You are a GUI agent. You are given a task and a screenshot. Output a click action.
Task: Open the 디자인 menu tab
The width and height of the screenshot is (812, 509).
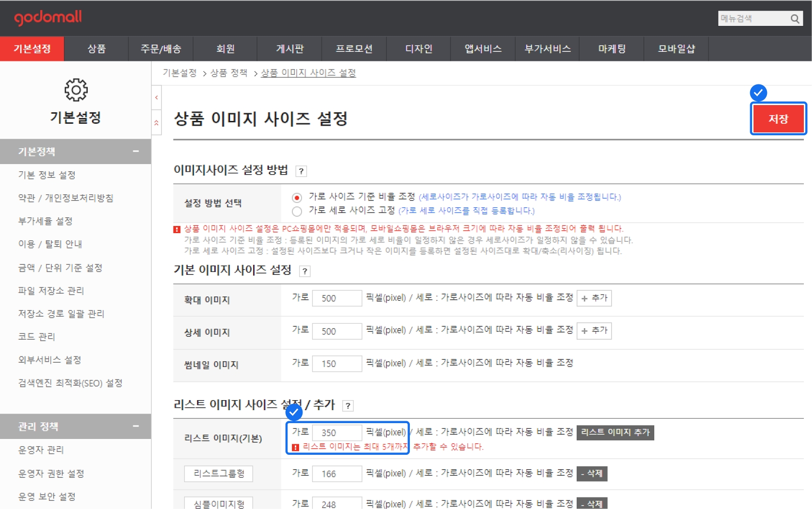point(418,49)
